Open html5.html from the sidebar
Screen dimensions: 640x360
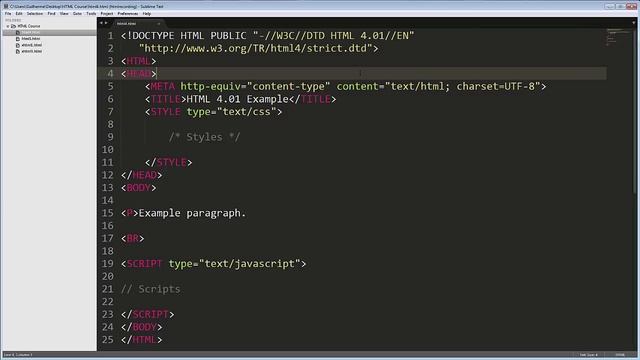pos(31,39)
